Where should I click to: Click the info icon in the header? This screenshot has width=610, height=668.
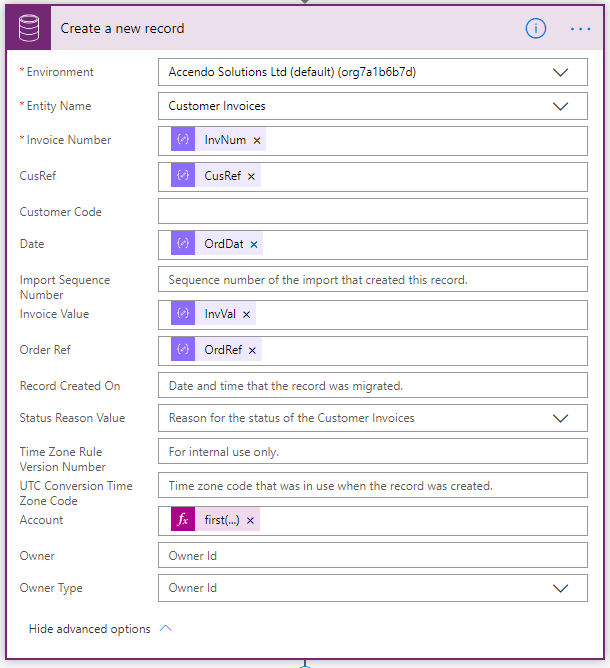click(x=536, y=28)
